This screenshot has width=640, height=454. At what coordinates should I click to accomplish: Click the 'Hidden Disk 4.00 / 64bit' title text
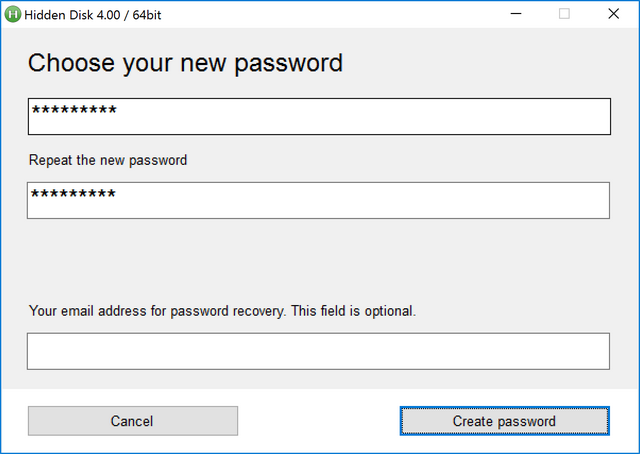93,15
